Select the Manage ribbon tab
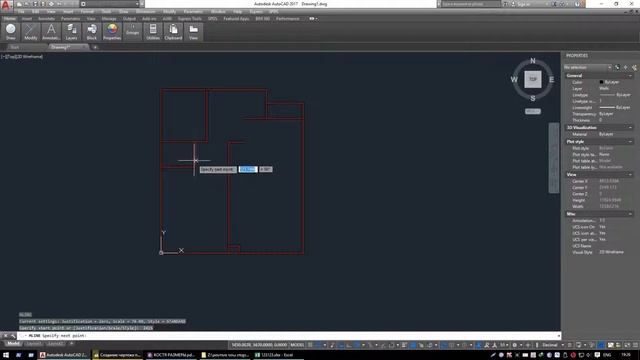The width and height of the screenshot is (640, 360). [x=109, y=19]
